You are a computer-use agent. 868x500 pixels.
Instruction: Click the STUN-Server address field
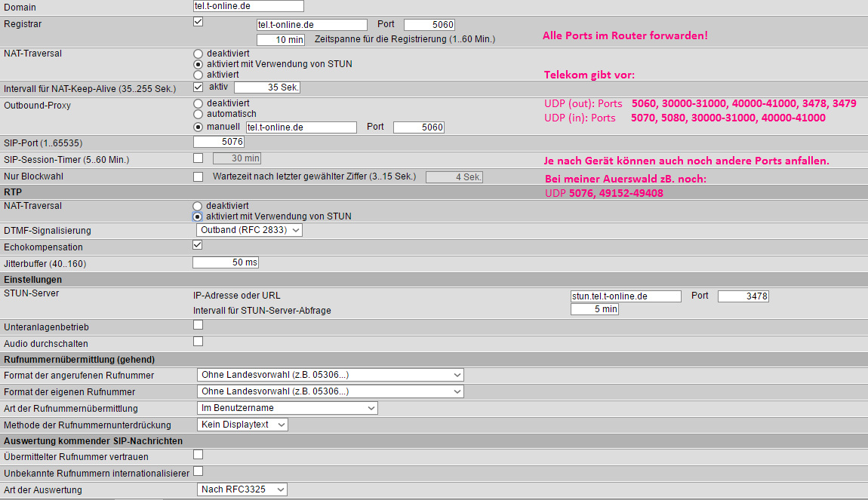[626, 296]
